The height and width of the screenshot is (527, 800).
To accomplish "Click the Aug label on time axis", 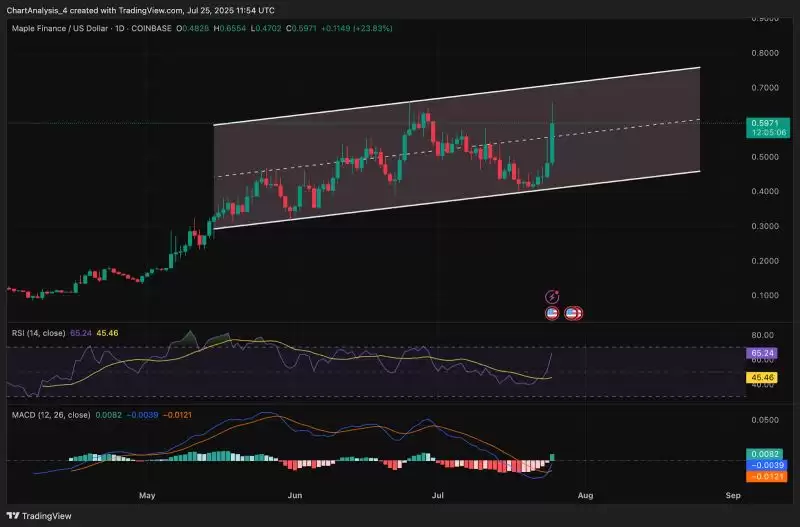I will click(x=586, y=495).
